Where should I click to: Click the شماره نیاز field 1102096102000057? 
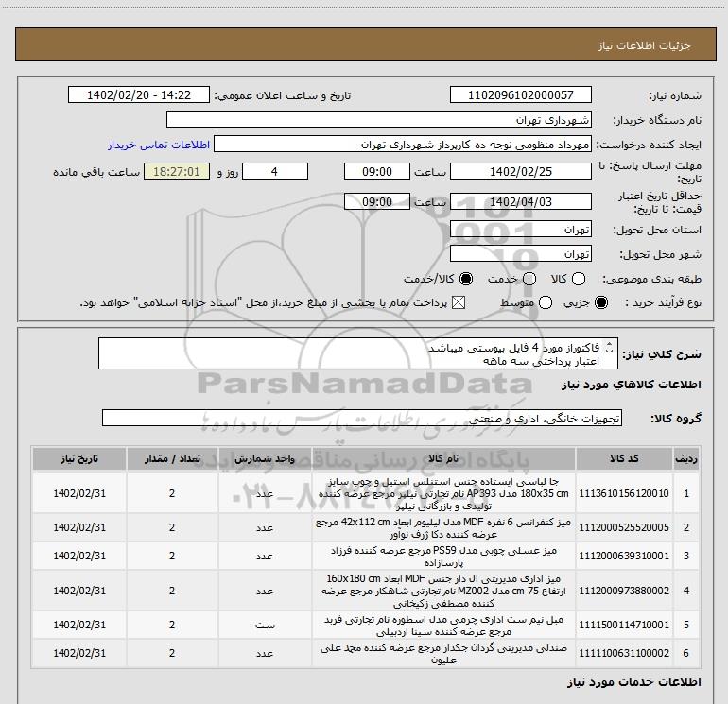(x=520, y=94)
